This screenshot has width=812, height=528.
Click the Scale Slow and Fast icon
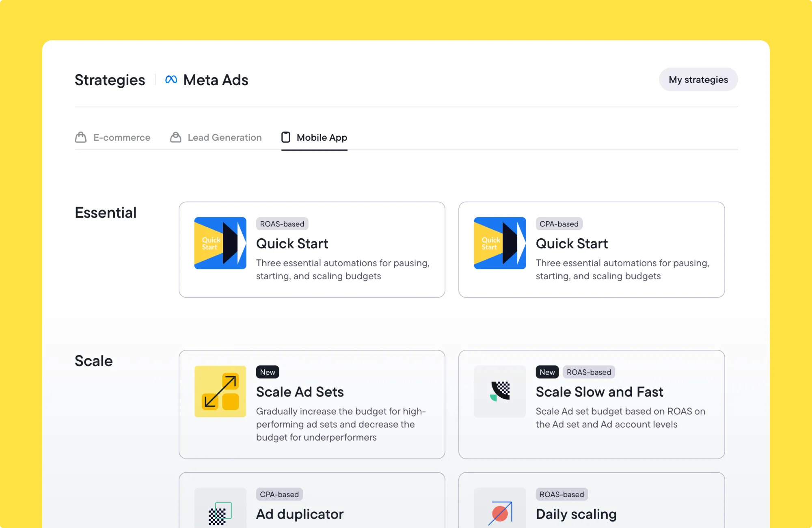pyautogui.click(x=500, y=391)
